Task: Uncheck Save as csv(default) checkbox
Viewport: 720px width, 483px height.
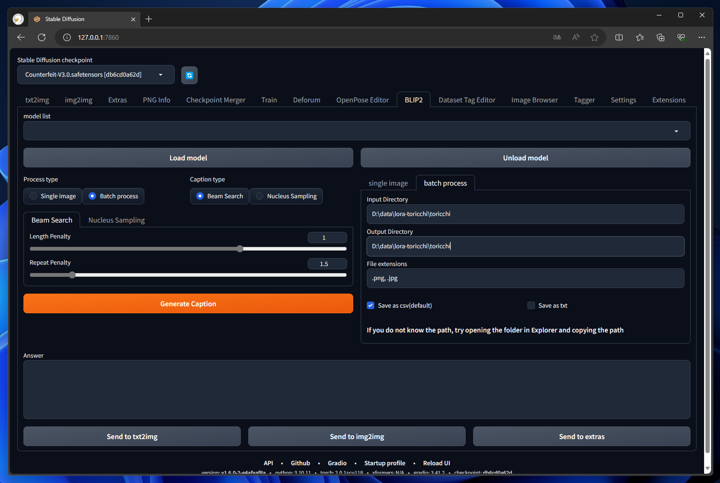Action: (x=371, y=305)
